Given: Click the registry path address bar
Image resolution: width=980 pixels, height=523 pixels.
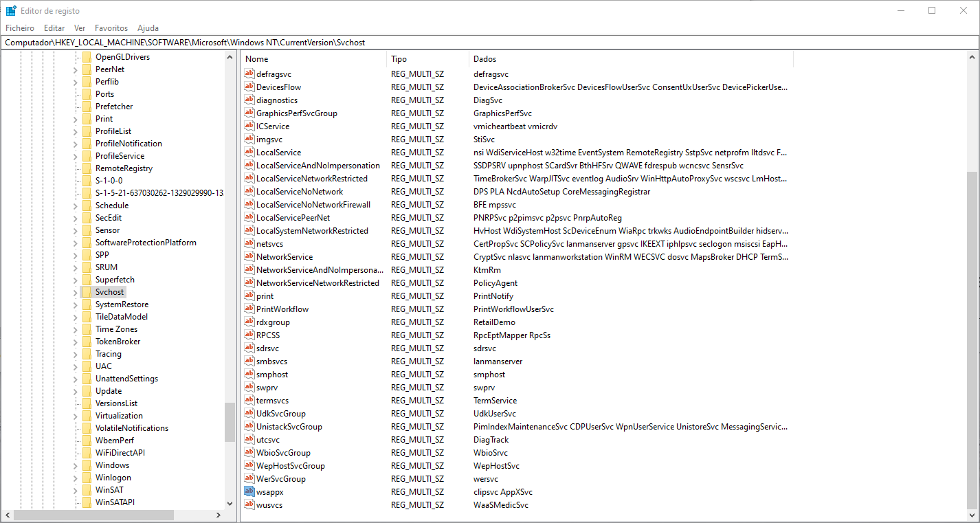Looking at the screenshot, I should (x=490, y=43).
